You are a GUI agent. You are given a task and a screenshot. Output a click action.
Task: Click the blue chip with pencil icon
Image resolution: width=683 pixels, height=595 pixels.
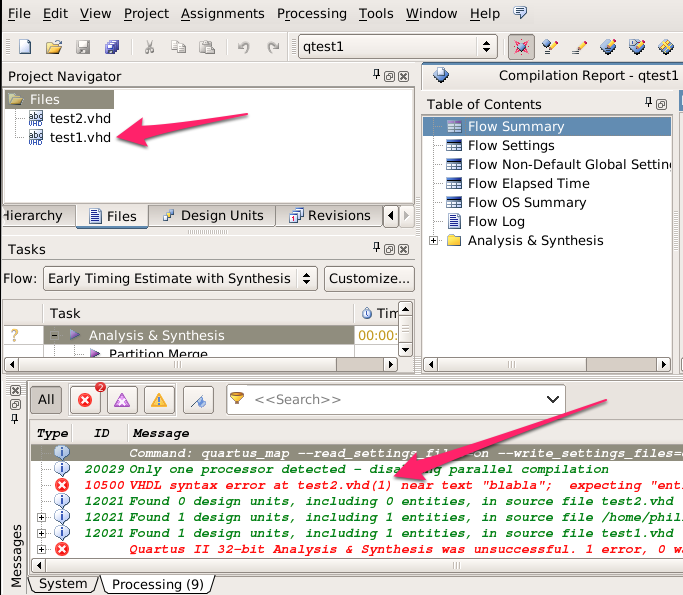click(608, 47)
